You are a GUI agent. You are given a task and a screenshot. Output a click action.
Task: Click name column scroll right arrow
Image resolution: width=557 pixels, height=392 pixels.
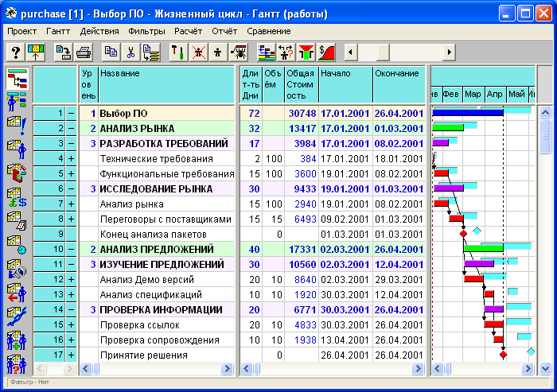click(226, 369)
